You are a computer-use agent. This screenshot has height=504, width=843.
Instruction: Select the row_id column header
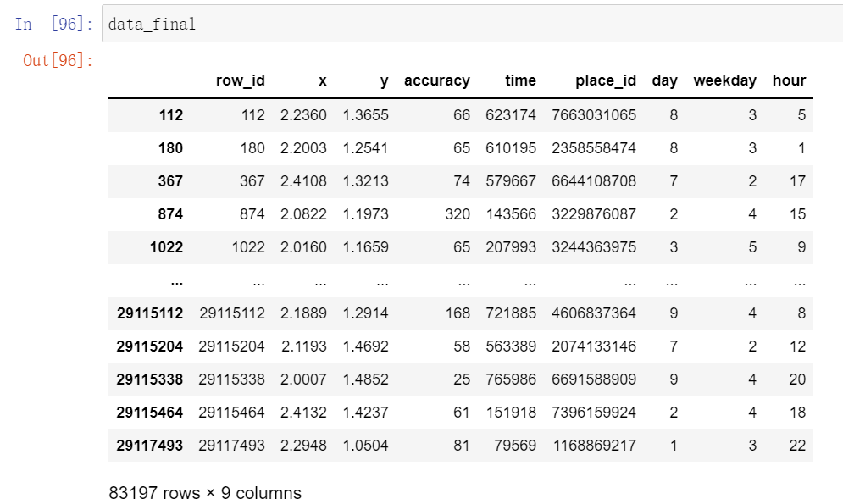point(241,81)
